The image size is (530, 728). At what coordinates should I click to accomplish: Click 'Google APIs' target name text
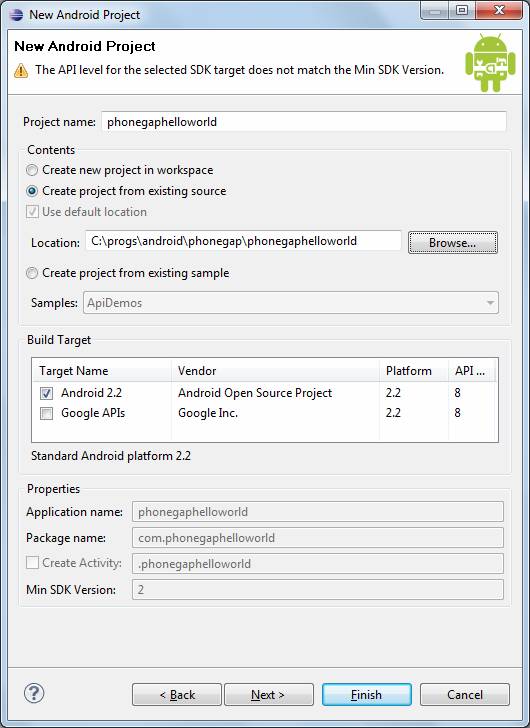[x=93, y=413]
